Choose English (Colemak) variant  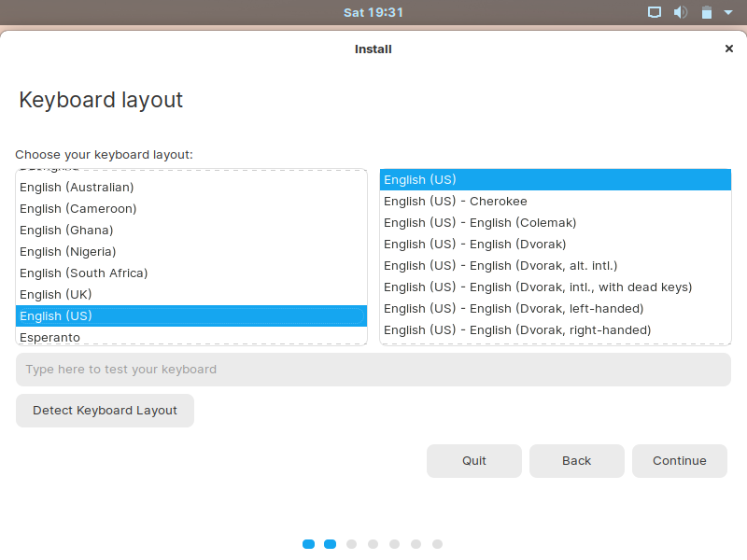555,222
